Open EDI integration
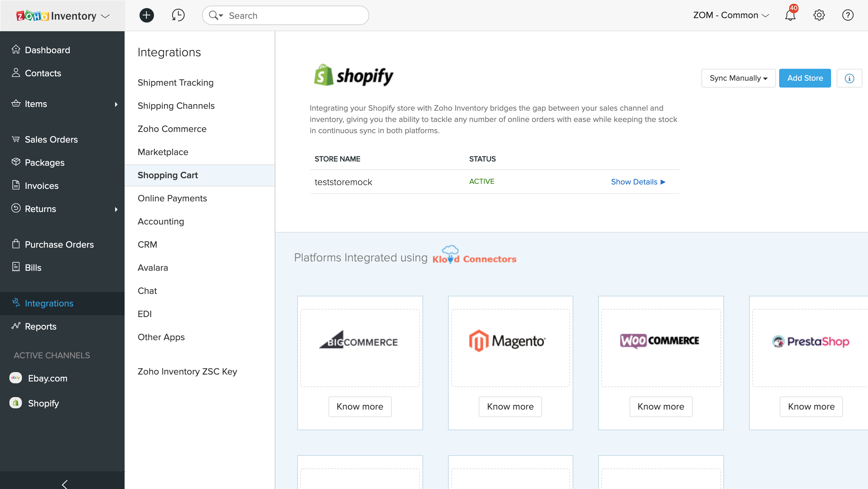Image resolution: width=868 pixels, height=489 pixels. point(145,314)
